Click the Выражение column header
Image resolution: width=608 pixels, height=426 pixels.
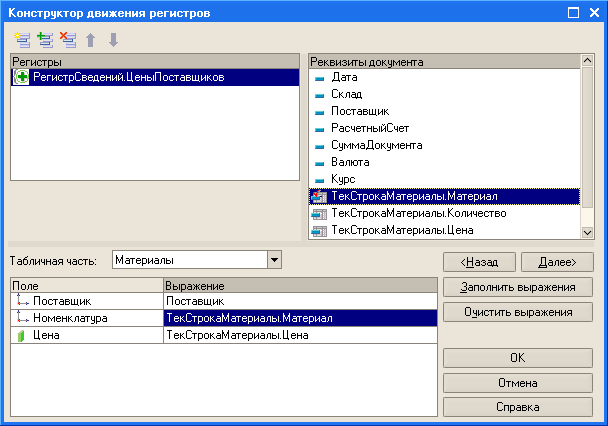click(301, 286)
